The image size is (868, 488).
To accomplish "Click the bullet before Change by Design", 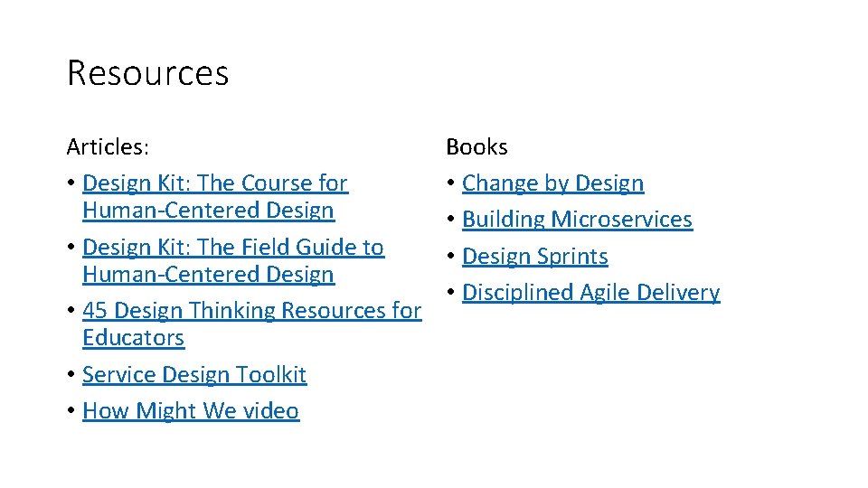I will coord(450,184).
